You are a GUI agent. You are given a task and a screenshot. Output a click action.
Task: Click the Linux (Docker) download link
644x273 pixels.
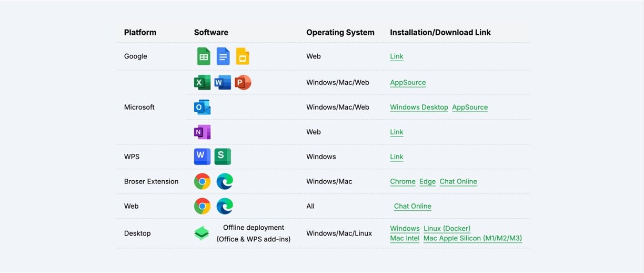pyautogui.click(x=447, y=229)
